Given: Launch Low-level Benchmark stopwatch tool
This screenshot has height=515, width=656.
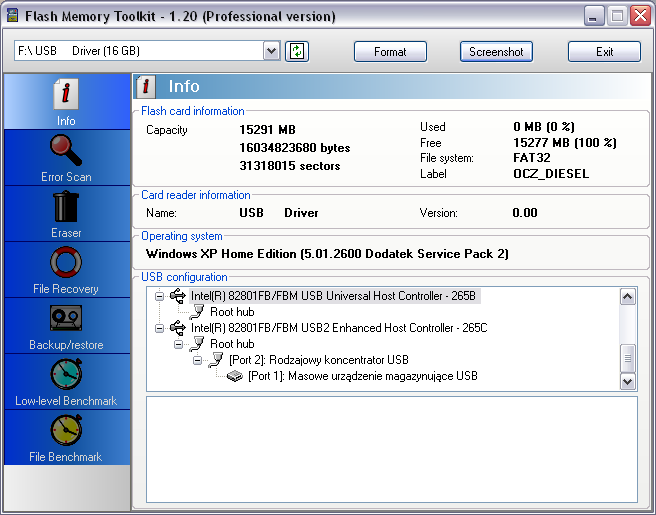Looking at the screenshot, I should coord(66,382).
